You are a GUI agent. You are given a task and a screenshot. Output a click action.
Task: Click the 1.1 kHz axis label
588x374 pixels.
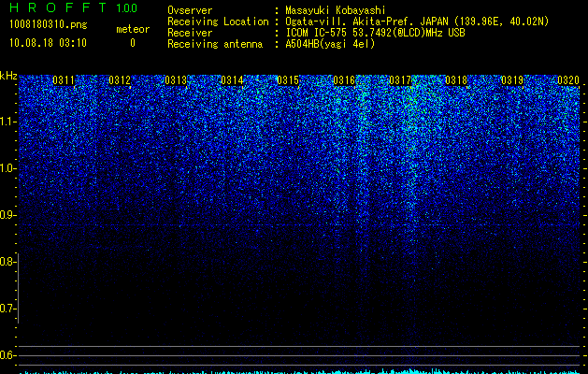(x=7, y=122)
